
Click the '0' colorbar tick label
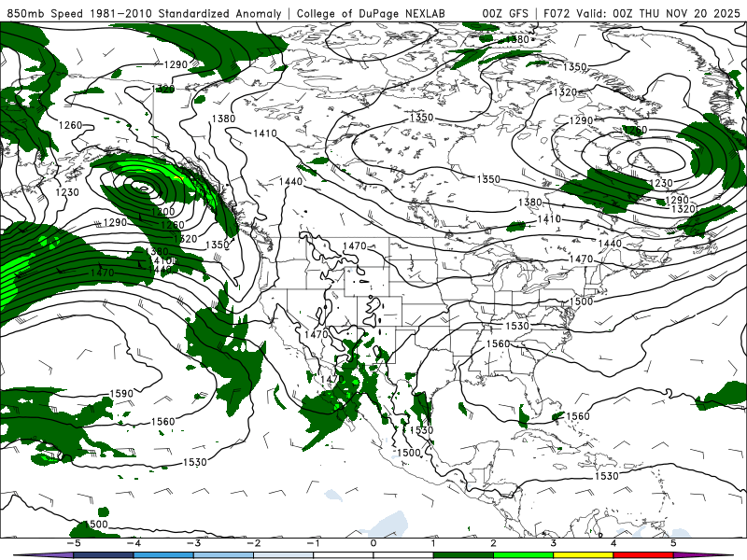(x=373, y=543)
